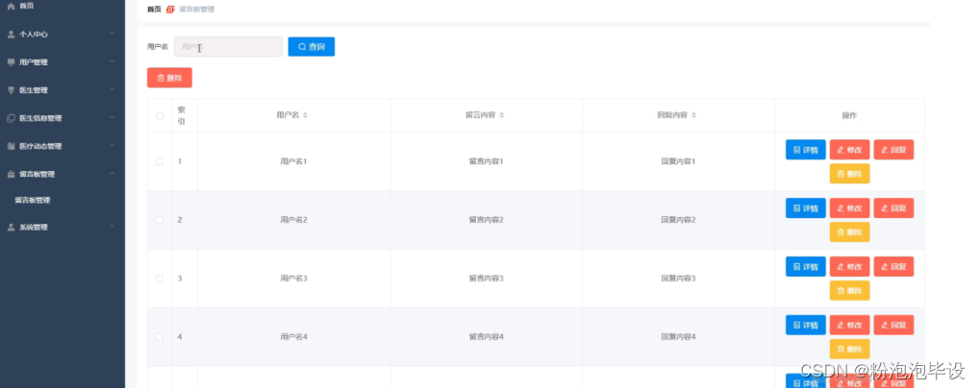The image size is (980, 389).
Task: Select the 用户名4 cell
Action: tap(293, 336)
